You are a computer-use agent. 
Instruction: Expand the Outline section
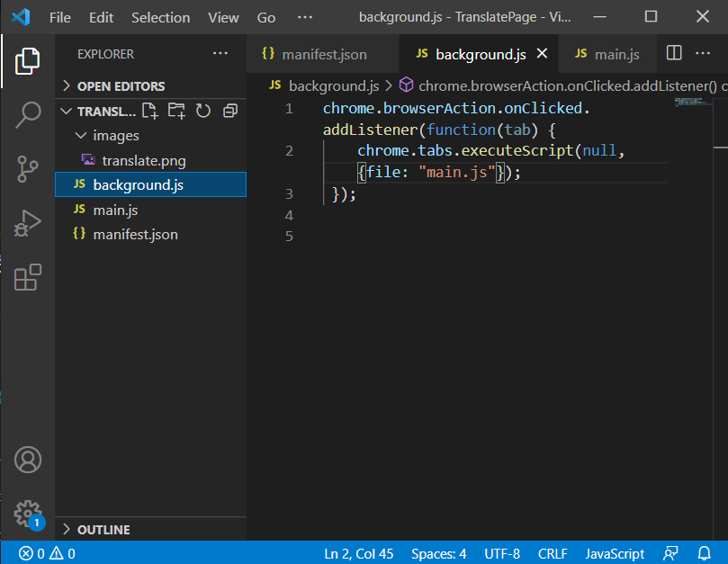pyautogui.click(x=103, y=530)
